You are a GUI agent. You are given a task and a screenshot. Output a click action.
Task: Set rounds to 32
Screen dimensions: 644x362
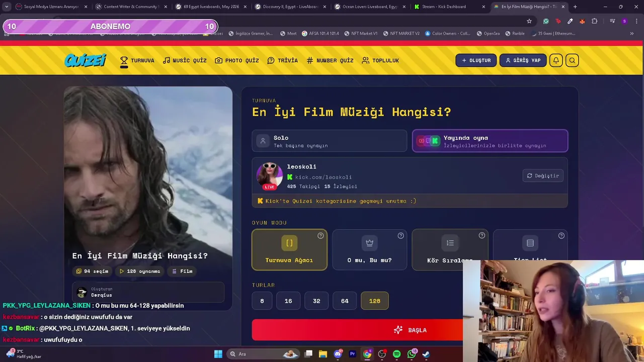316,301
